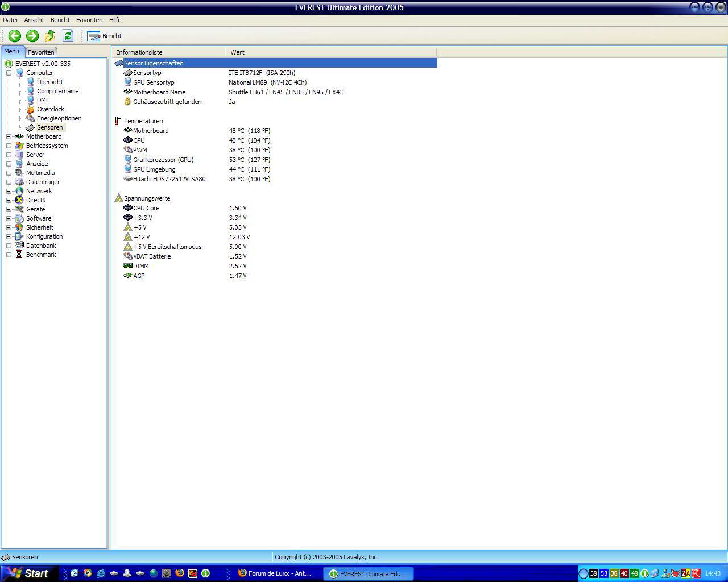
Task: Expand the Server tree node
Action: pos(9,155)
